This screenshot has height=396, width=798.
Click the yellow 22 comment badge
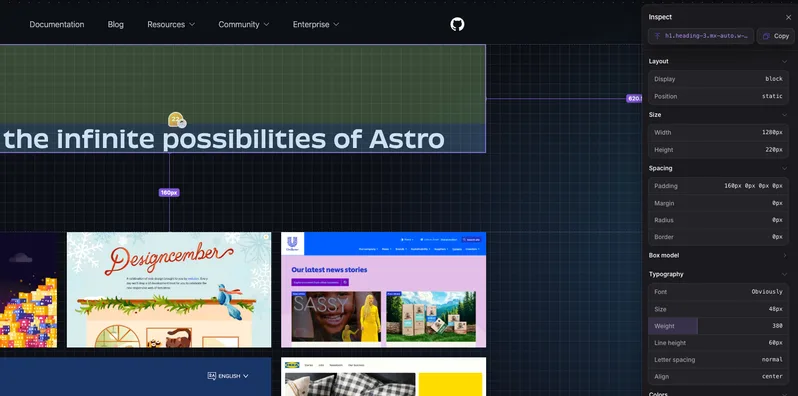176,119
